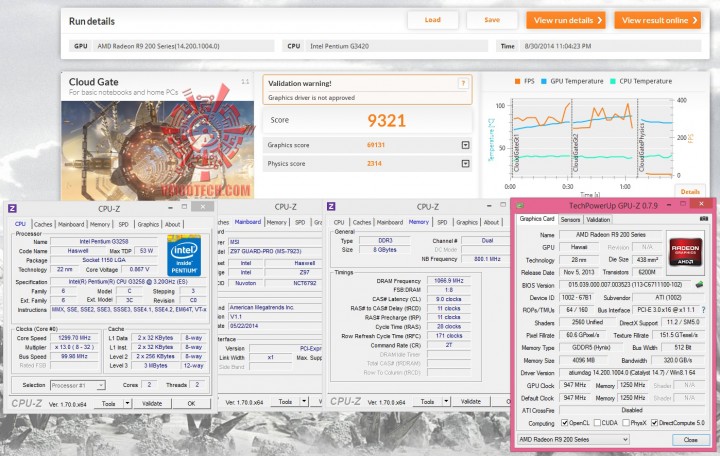Select the Graphics Card tab in GPU-Z

tap(537, 219)
